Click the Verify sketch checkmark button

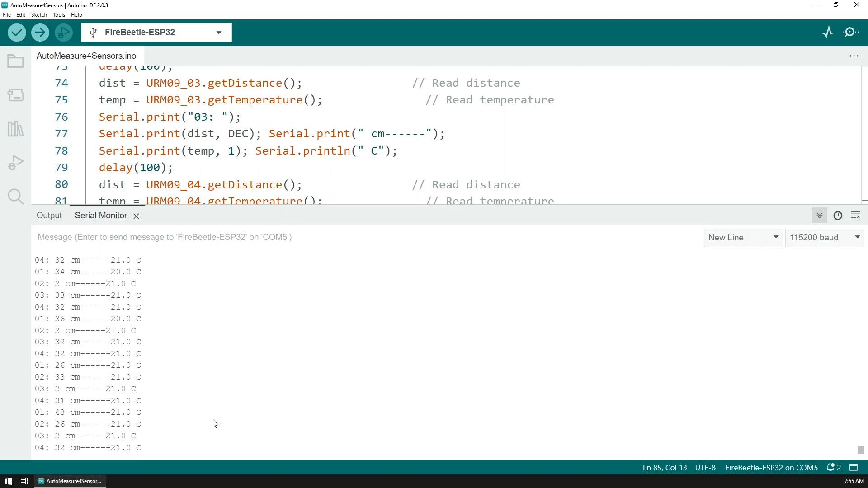[17, 33]
